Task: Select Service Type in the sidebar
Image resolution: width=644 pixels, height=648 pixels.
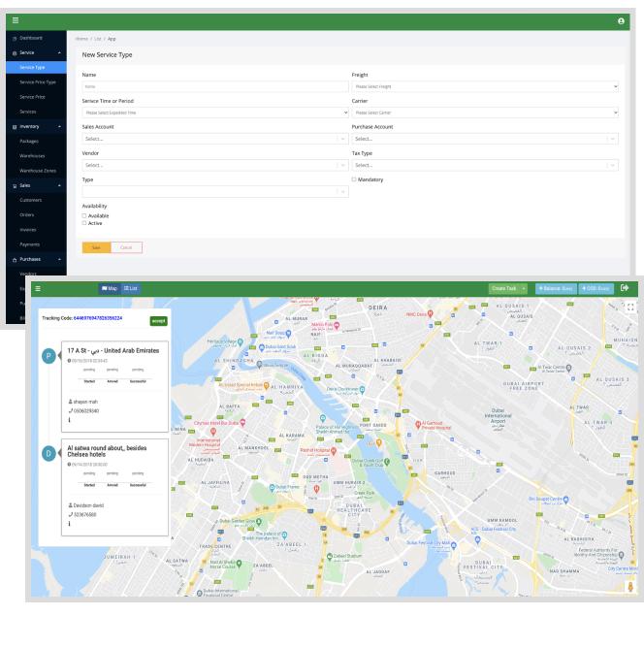Action: 36,67
